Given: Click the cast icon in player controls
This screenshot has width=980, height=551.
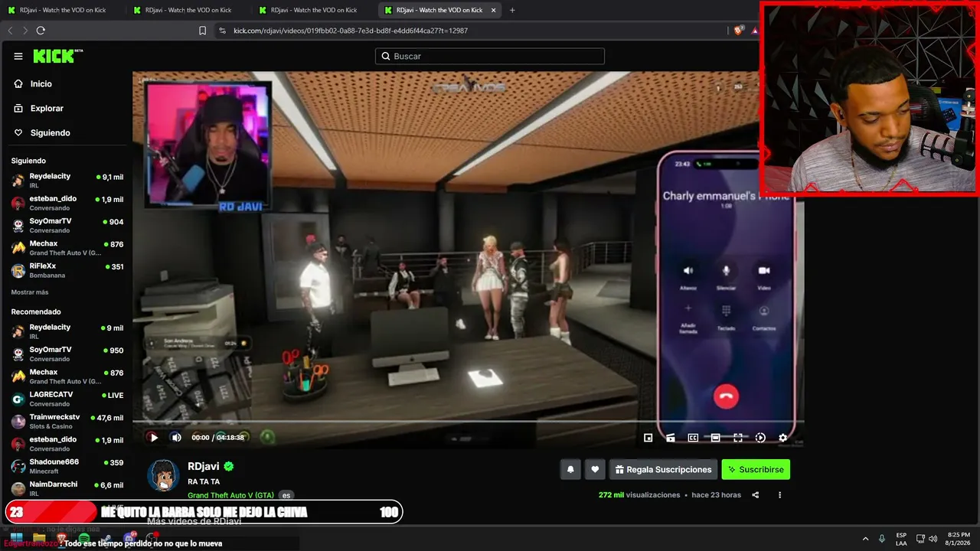Looking at the screenshot, I should 670,438.
